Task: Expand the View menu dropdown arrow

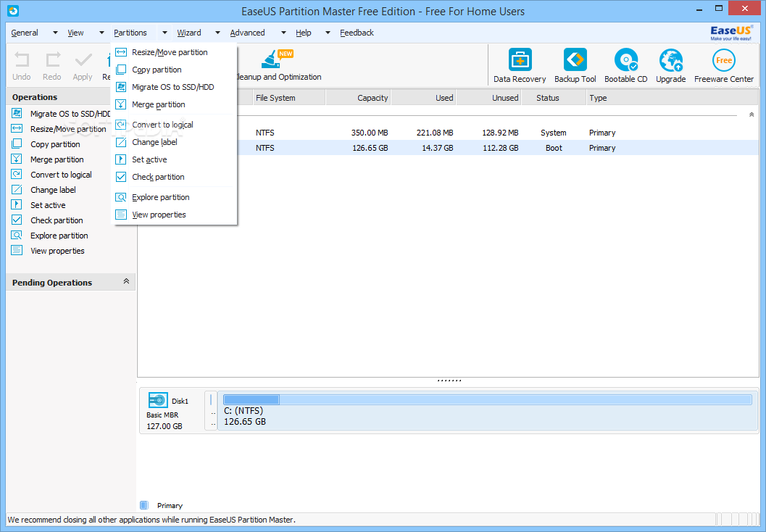Action: 101,33
